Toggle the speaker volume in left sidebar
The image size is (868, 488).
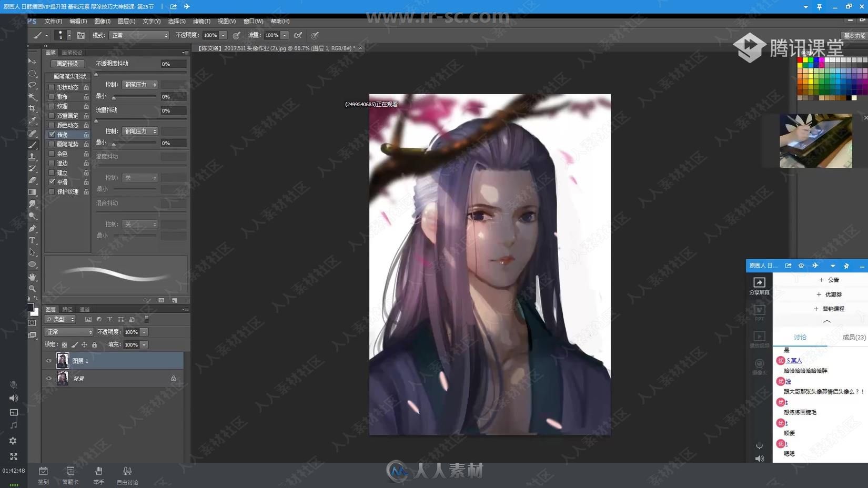click(14, 398)
